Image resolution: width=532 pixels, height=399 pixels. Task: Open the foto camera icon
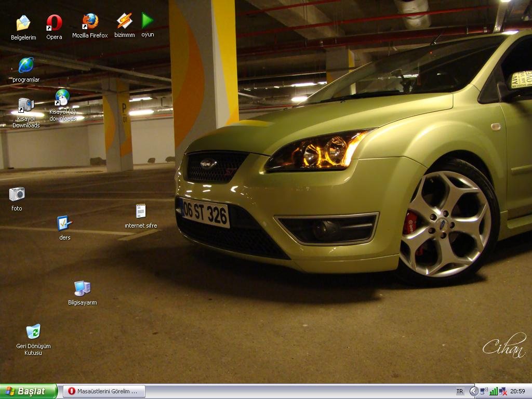pyautogui.click(x=17, y=194)
